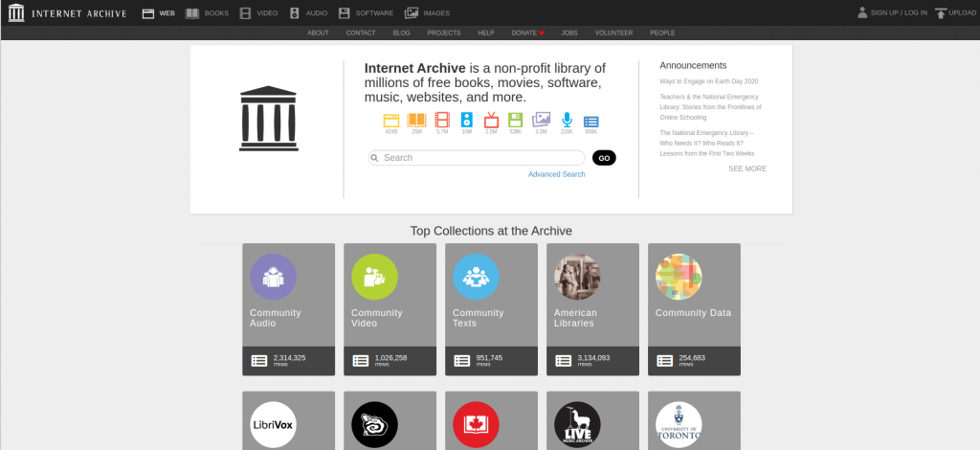Click the 254,683 items list icon
The image size is (980, 450).
coord(665,361)
